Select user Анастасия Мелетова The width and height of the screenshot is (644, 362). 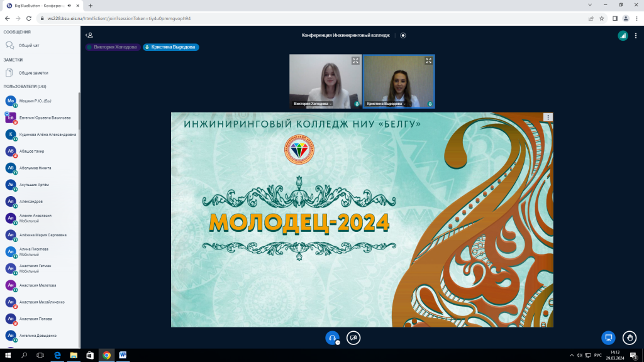(40, 285)
